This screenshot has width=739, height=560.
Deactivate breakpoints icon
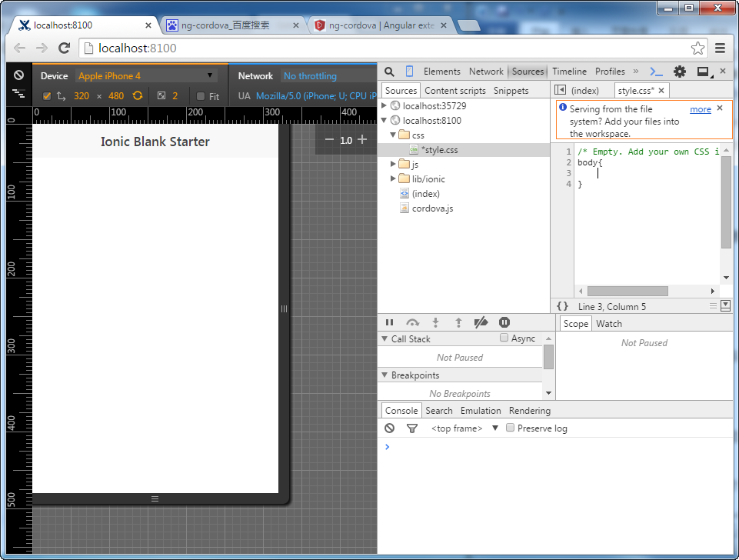[x=481, y=322]
